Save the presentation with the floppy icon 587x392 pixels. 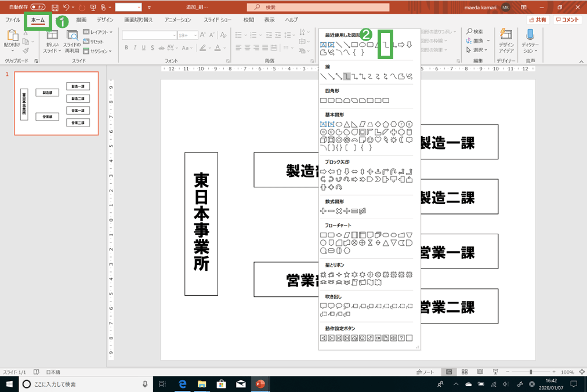click(x=55, y=8)
